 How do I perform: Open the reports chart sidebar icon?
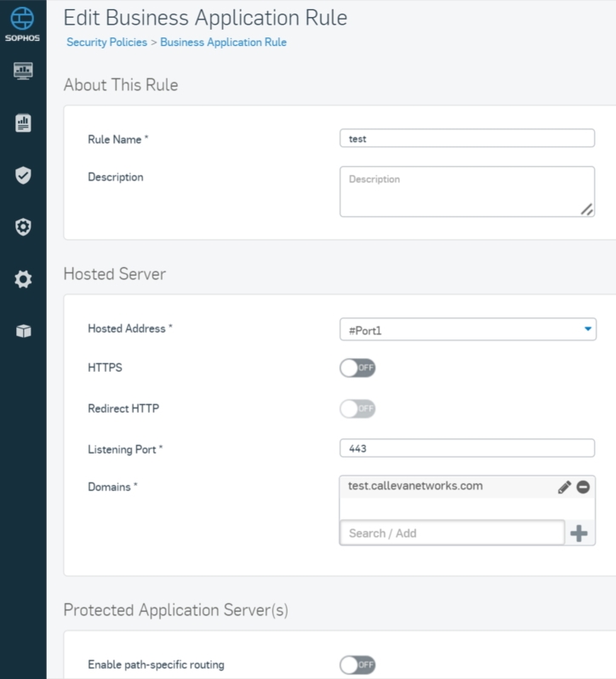(x=23, y=123)
